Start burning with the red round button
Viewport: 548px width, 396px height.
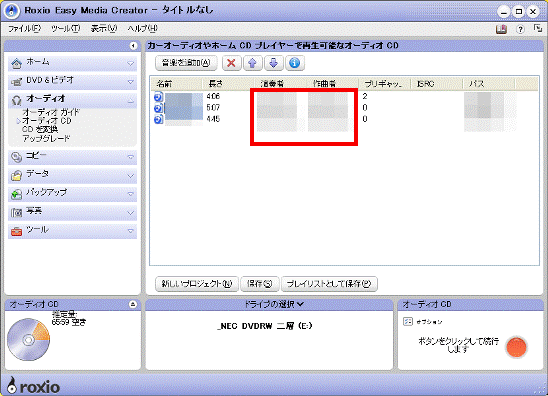coord(516,347)
